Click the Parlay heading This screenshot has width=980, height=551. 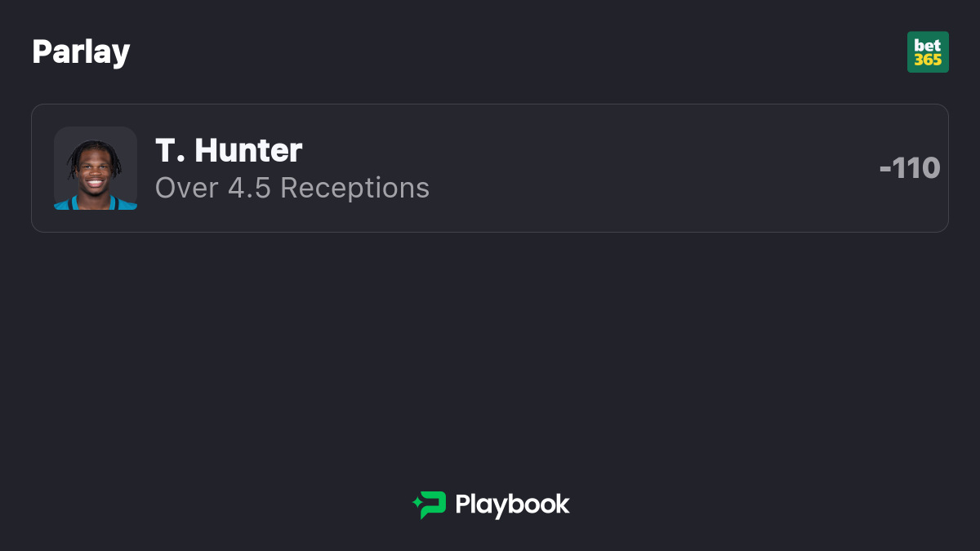pos(81,52)
